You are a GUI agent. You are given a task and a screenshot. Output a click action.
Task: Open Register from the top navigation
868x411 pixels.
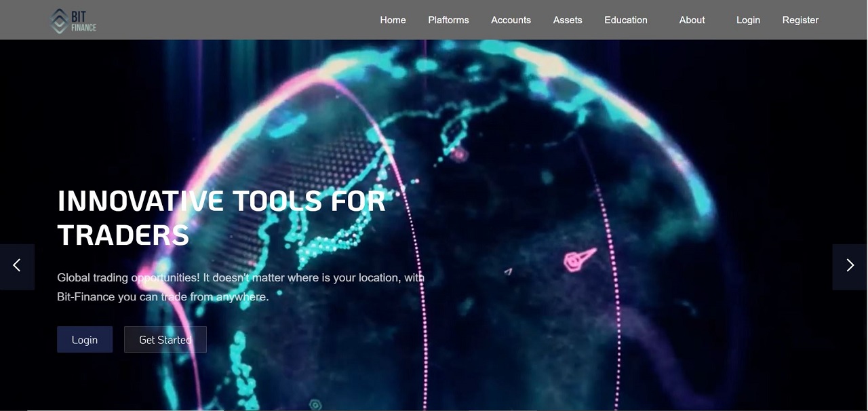pos(800,20)
